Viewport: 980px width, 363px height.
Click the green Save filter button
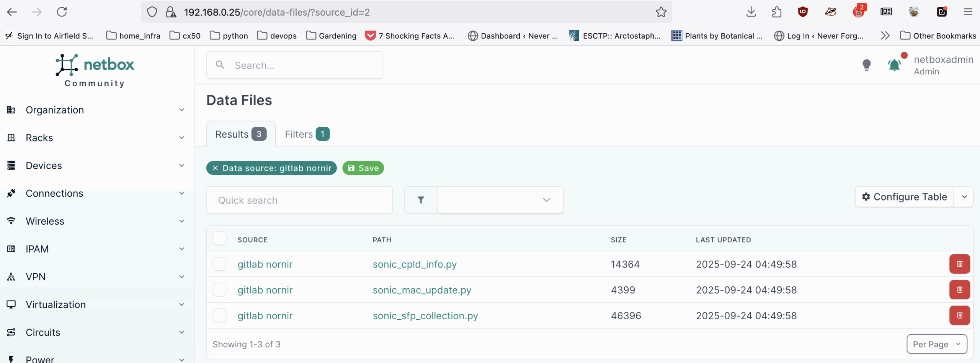(x=363, y=168)
